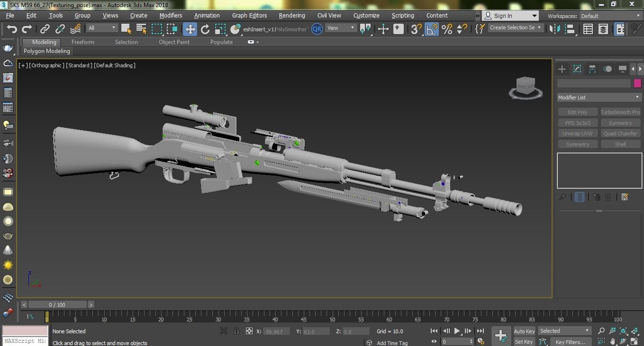This screenshot has height=346, width=644.
Task: Open the key mode Selected dropdown
Action: click(564, 331)
